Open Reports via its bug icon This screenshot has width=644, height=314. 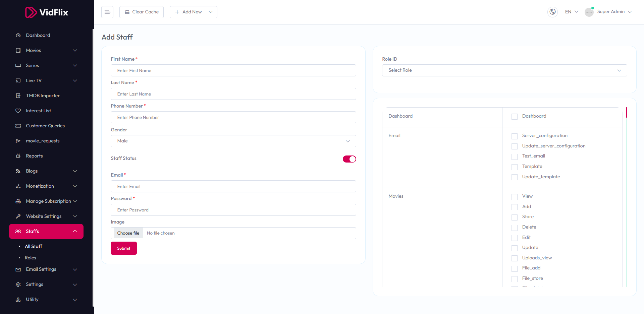[18, 156]
